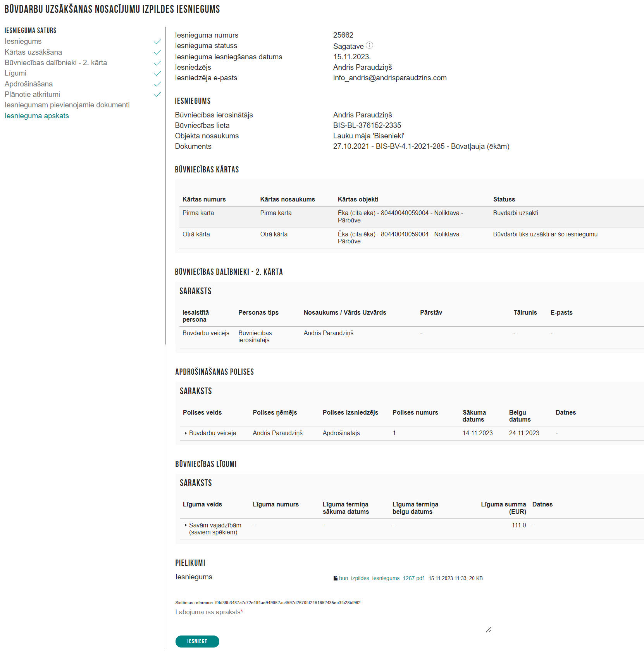The image size is (644, 651).
Task: Click the policy end date 24.11.2023
Action: tap(524, 433)
